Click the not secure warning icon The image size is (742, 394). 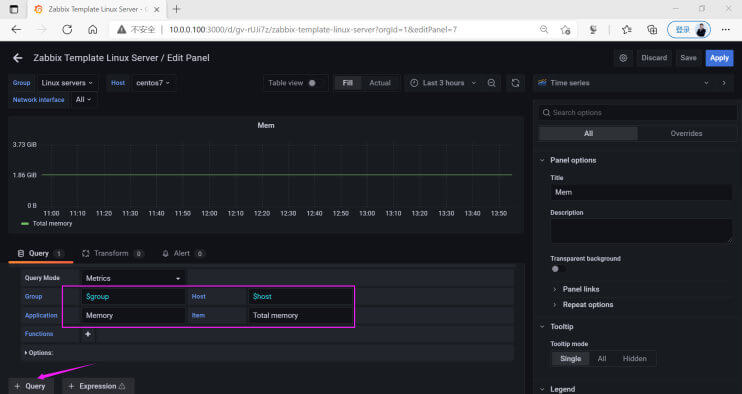click(x=122, y=29)
